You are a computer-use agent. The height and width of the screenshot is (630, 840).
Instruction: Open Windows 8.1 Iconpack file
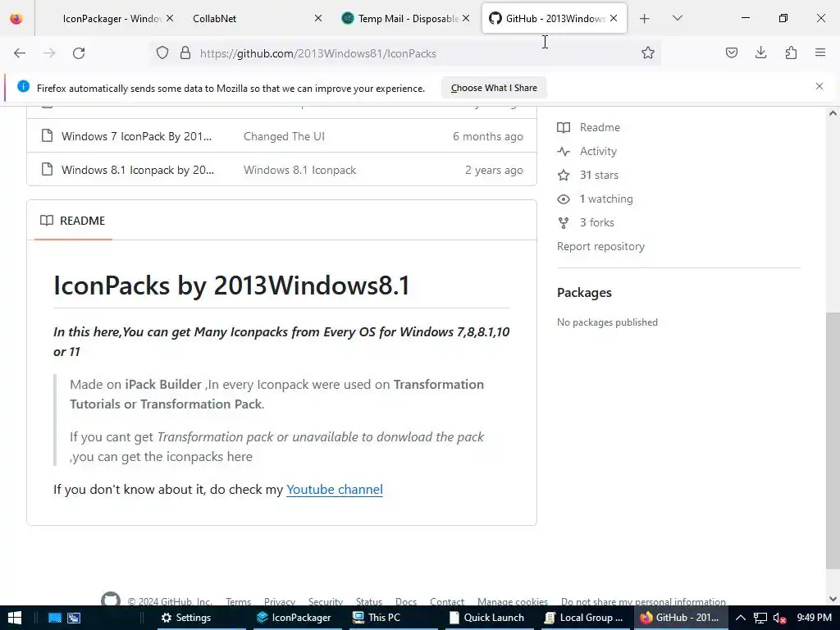[x=138, y=171]
